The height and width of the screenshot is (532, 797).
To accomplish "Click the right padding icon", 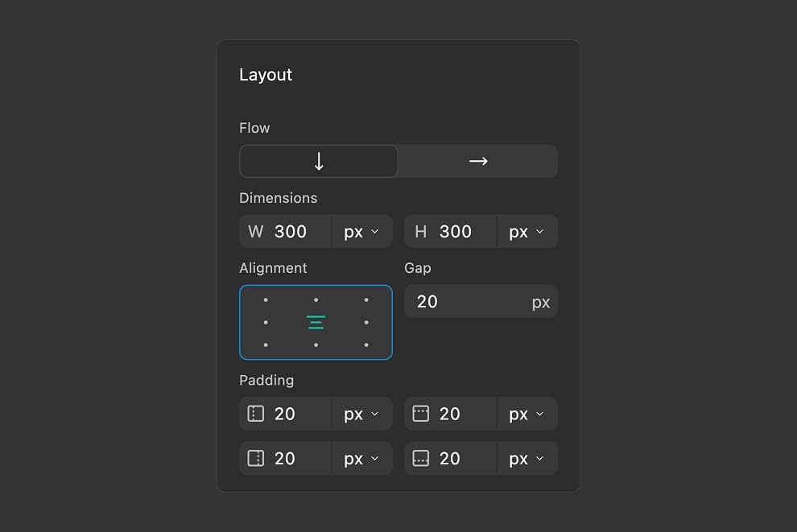I will (258, 459).
